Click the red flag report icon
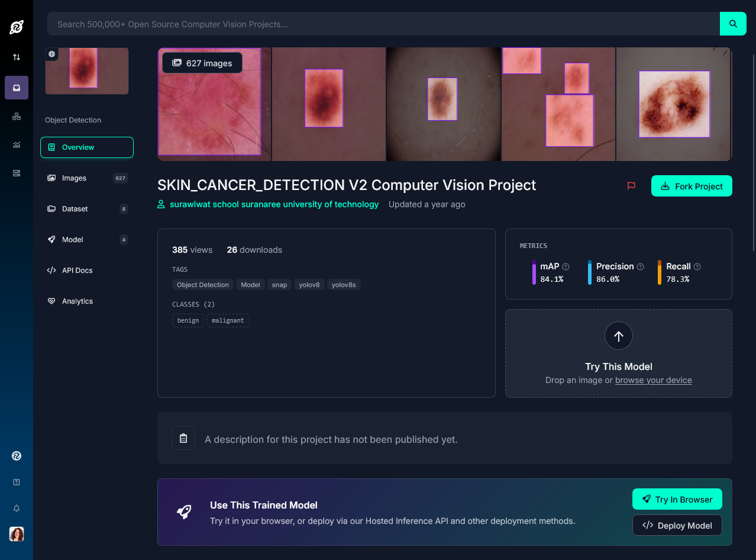The image size is (756, 560). 631,186
